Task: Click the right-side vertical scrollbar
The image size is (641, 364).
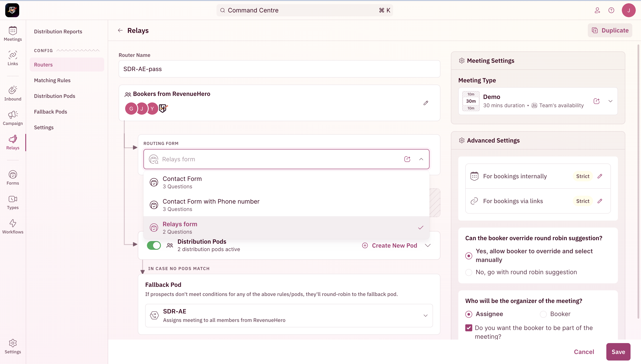Action: tap(638, 181)
